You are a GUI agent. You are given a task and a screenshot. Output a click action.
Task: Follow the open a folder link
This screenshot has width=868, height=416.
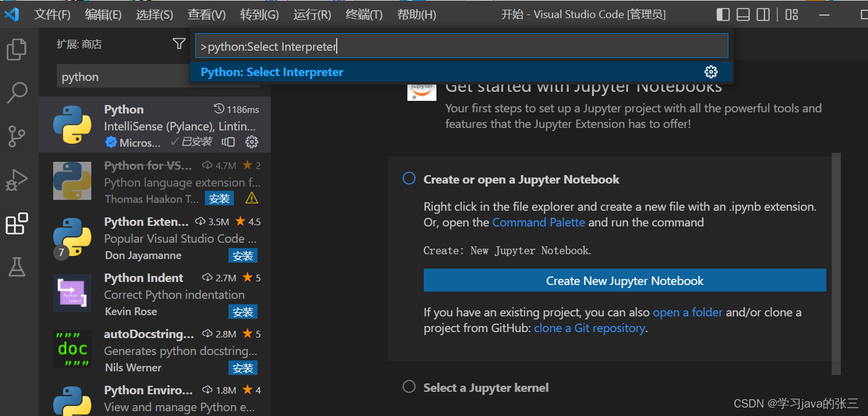click(x=688, y=312)
